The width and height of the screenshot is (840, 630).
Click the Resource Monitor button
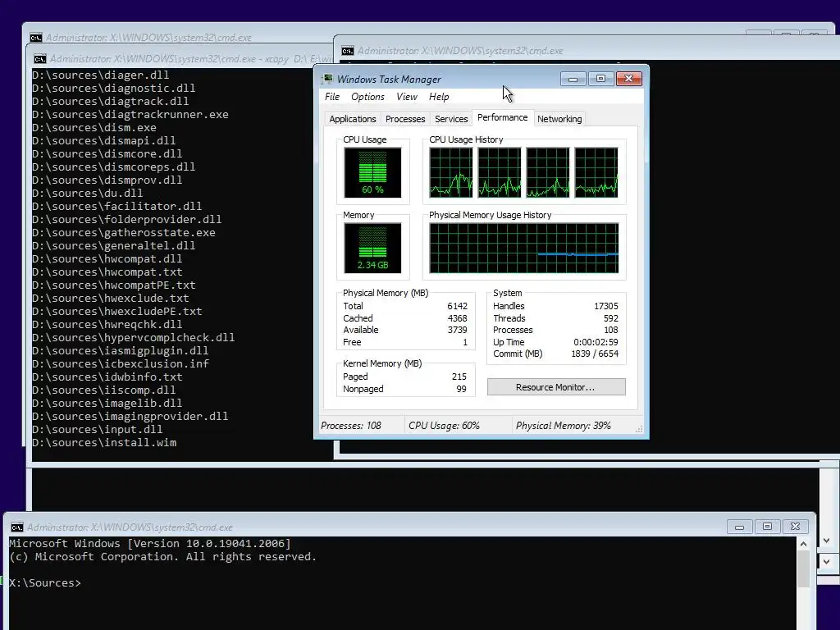pyautogui.click(x=556, y=387)
